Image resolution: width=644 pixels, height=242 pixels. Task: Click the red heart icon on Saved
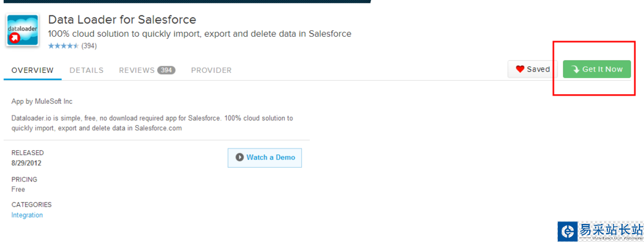(520, 69)
